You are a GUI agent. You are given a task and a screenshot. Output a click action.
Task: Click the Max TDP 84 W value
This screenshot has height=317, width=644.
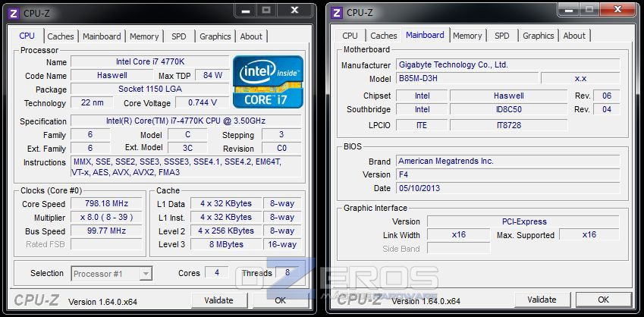[x=212, y=75]
